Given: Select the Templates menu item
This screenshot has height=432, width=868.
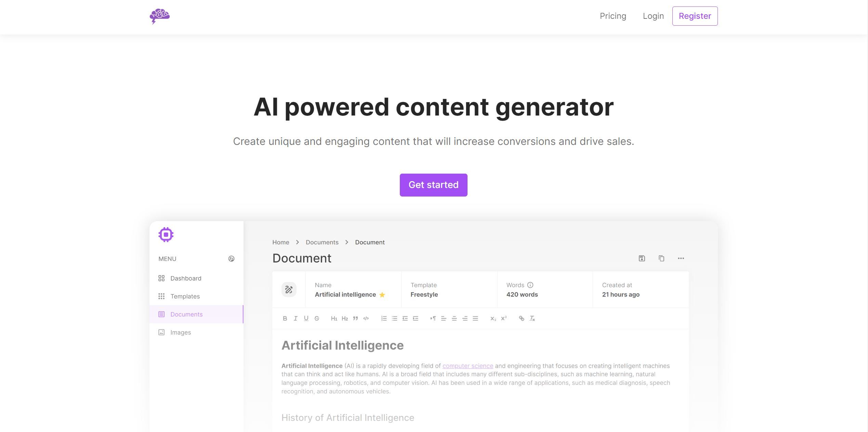Looking at the screenshot, I should [185, 296].
